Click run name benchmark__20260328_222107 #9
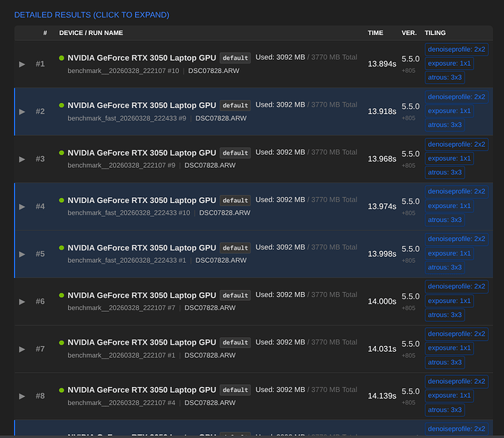The image size is (504, 438). (x=121, y=166)
